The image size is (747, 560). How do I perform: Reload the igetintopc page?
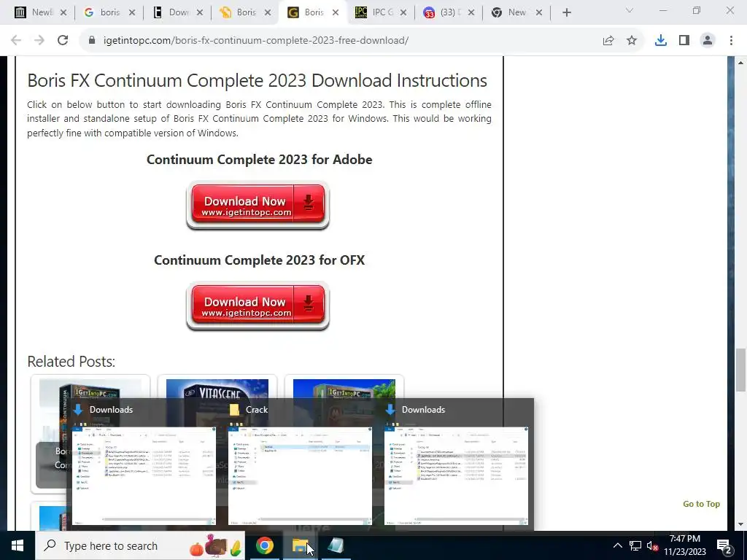point(63,41)
